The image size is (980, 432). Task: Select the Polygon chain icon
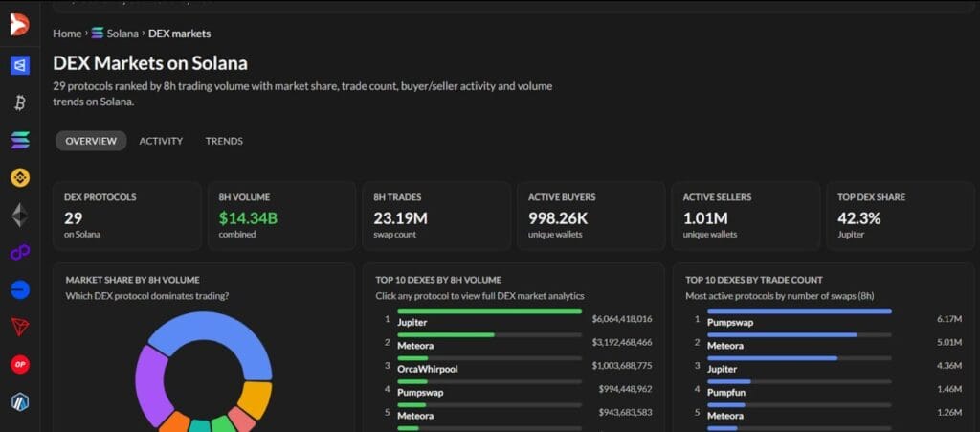point(20,253)
